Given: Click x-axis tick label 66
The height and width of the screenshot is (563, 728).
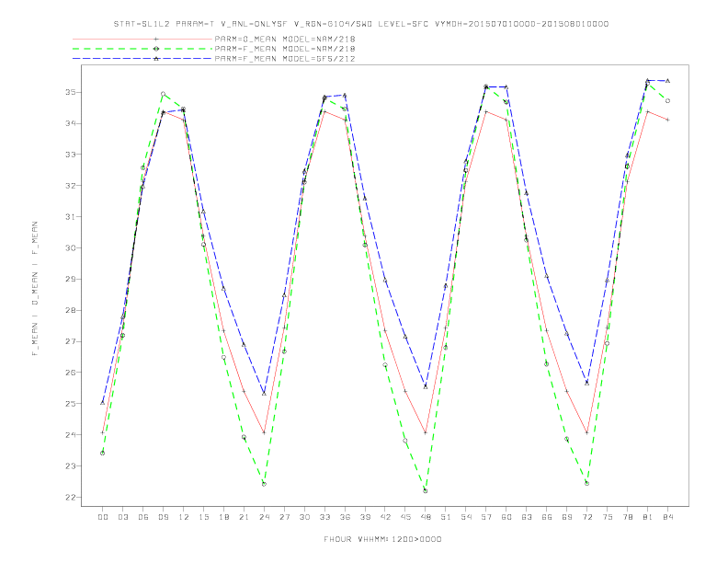Looking at the screenshot, I should tap(547, 517).
